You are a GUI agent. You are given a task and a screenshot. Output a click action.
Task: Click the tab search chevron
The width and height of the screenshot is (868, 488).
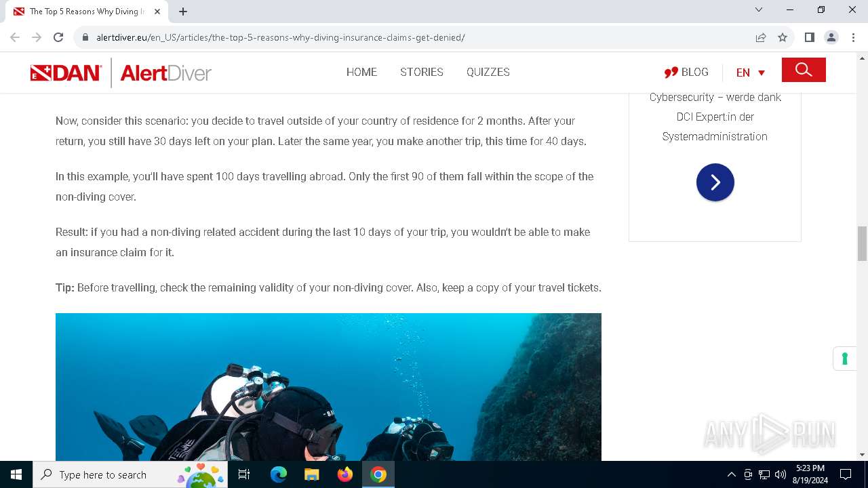(759, 9)
